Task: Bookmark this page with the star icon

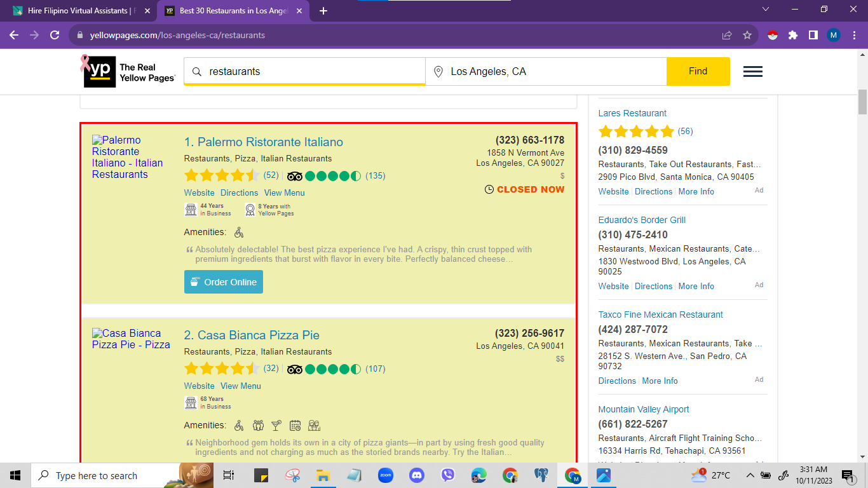Action: (x=747, y=35)
